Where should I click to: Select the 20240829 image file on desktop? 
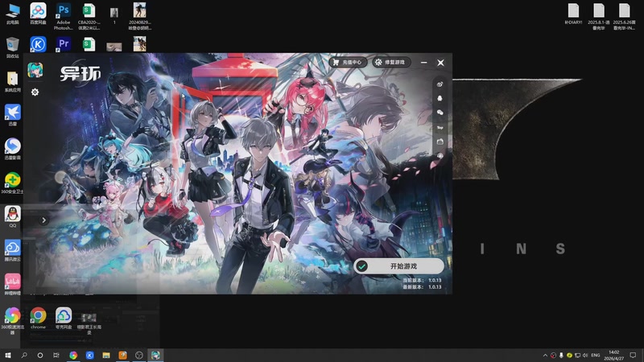pos(139,16)
